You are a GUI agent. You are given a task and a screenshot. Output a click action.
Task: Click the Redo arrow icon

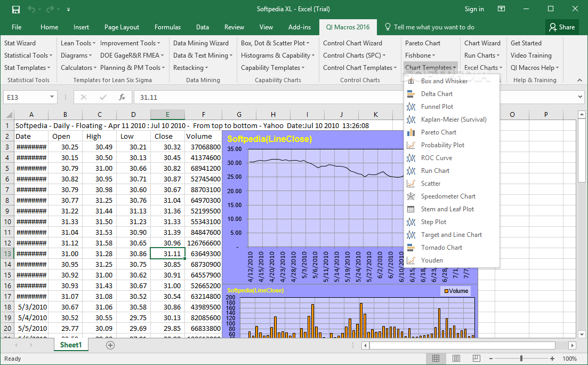(x=50, y=10)
